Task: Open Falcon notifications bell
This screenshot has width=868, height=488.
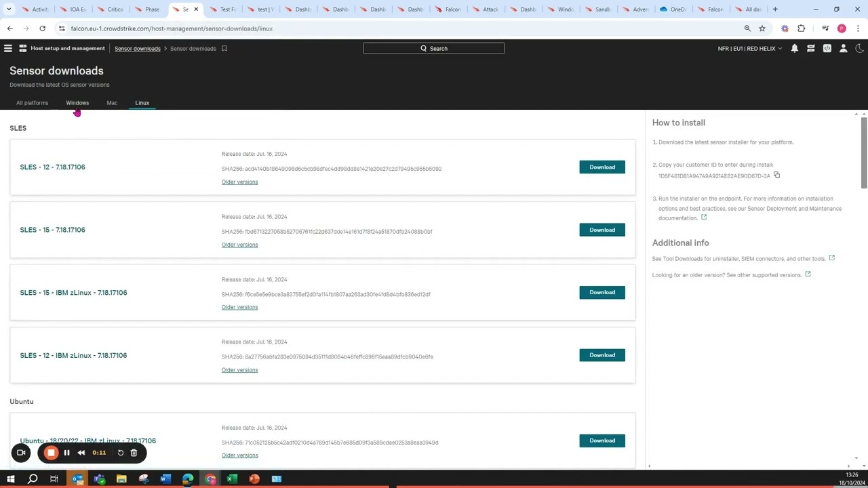Action: pyautogui.click(x=794, y=48)
